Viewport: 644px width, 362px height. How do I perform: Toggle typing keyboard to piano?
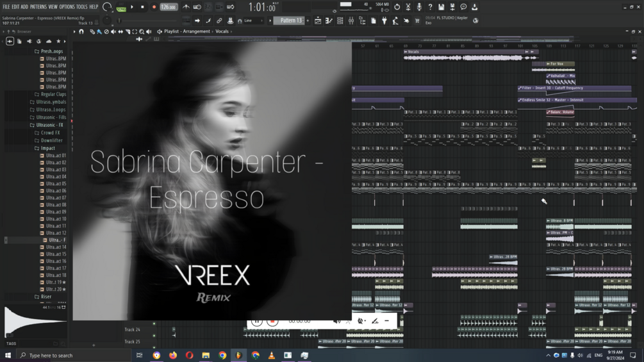coord(186,21)
